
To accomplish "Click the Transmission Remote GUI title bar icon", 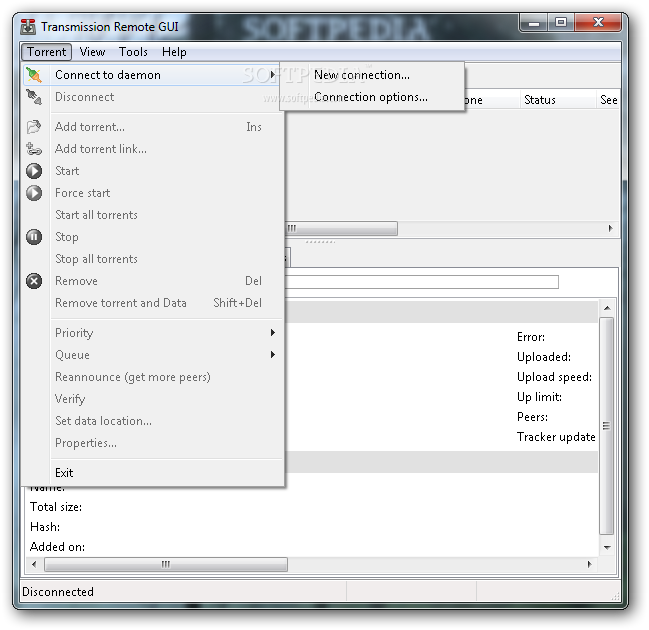I will (28, 27).
